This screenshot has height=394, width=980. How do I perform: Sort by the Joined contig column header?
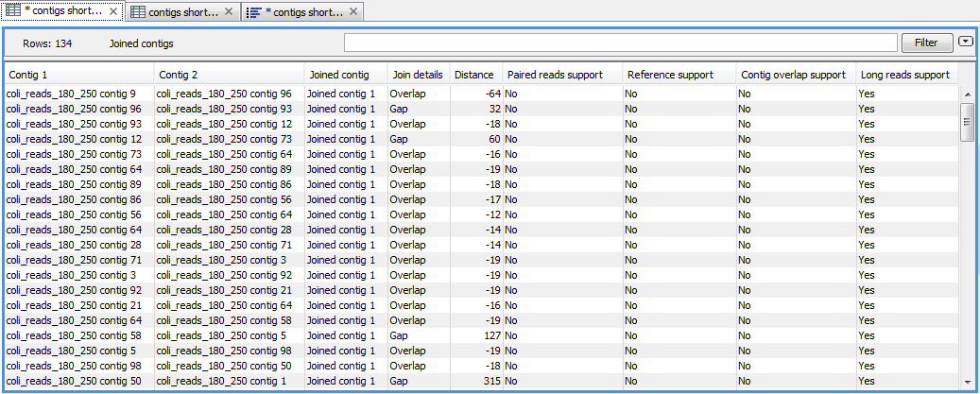pos(346,75)
